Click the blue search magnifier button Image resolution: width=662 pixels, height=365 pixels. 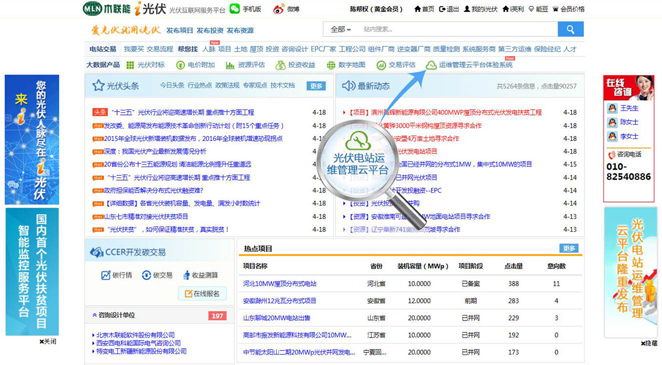[x=570, y=29]
